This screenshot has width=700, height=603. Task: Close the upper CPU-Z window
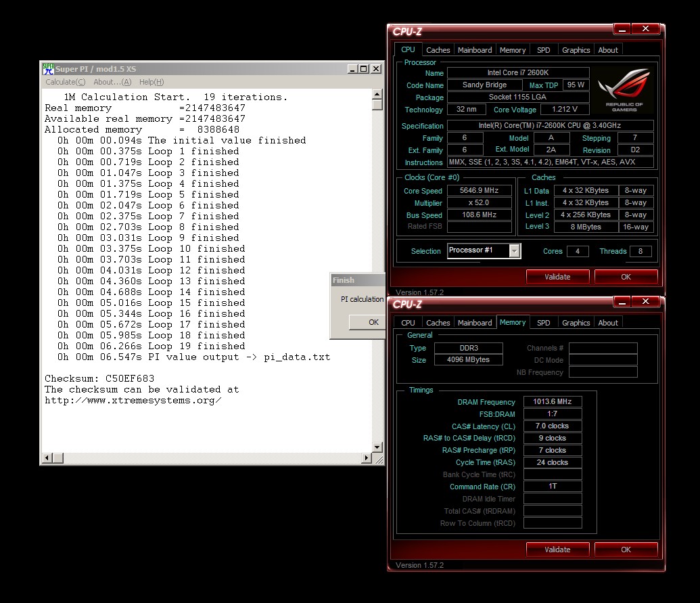click(x=645, y=30)
